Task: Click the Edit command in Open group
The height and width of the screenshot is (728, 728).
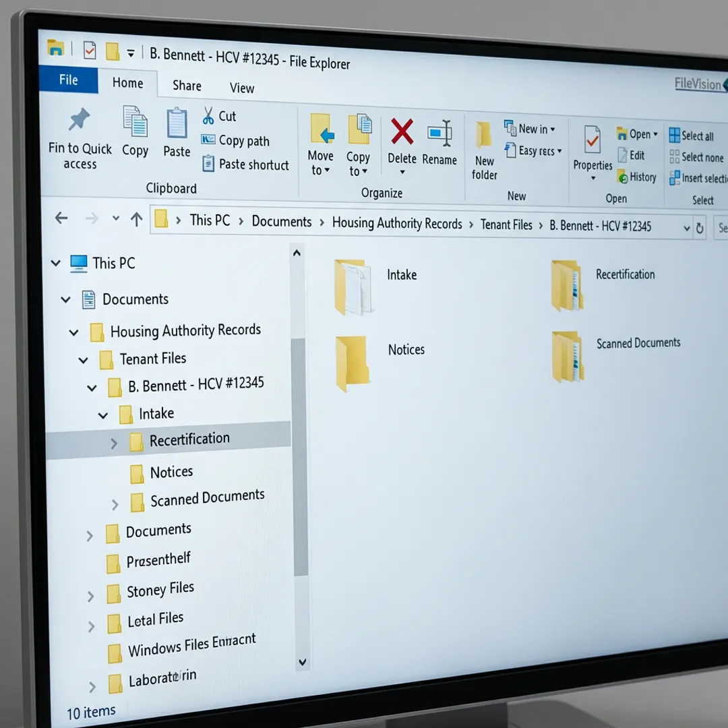Action: point(631,155)
